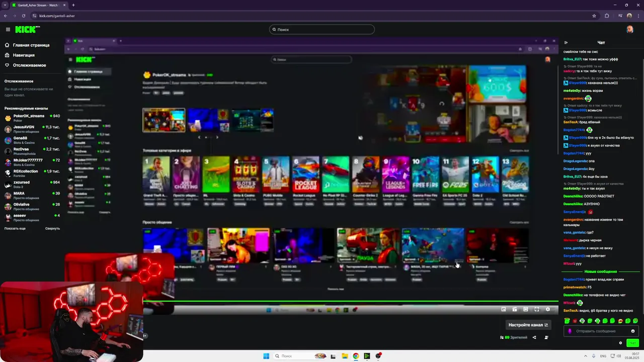The height and width of the screenshot is (362, 644).
Task: Open a new Chrome tab
Action: tap(73, 5)
